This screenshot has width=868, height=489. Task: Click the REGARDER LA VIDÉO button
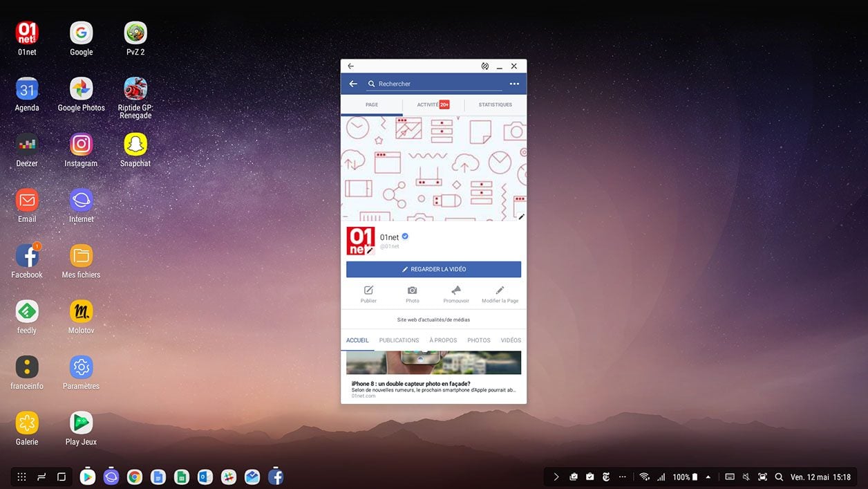[434, 270]
